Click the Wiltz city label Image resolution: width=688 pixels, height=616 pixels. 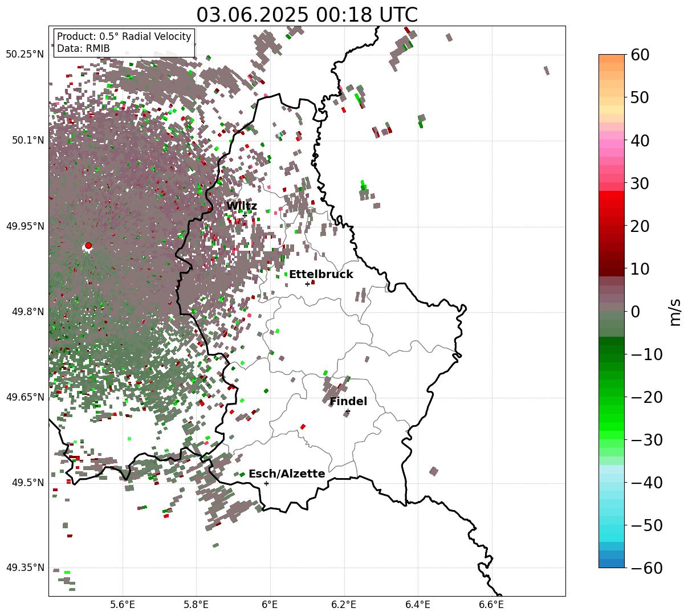(x=242, y=206)
